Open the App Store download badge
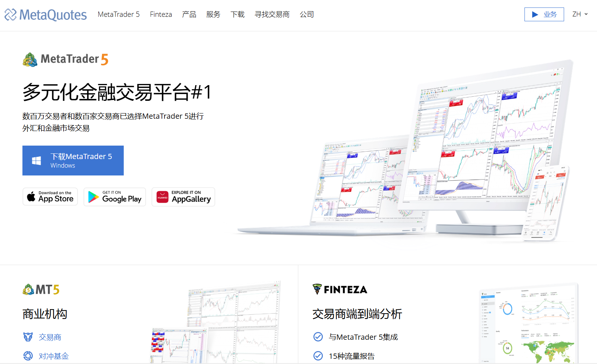Image resolution: width=597 pixels, height=364 pixels. (50, 197)
